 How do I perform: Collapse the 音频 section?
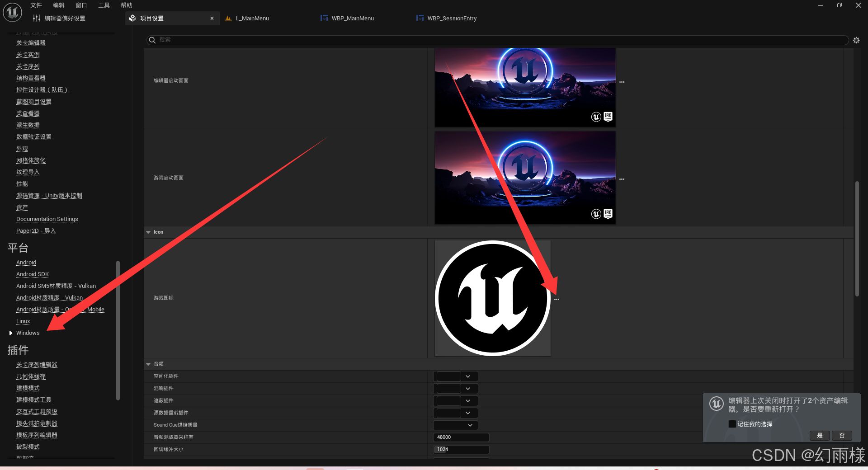148,364
